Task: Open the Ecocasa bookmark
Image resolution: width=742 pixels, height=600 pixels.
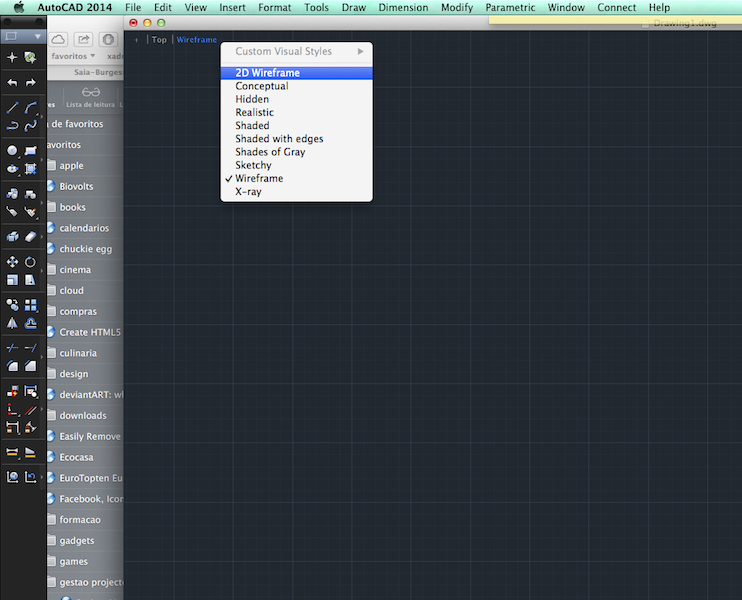Action: point(76,457)
